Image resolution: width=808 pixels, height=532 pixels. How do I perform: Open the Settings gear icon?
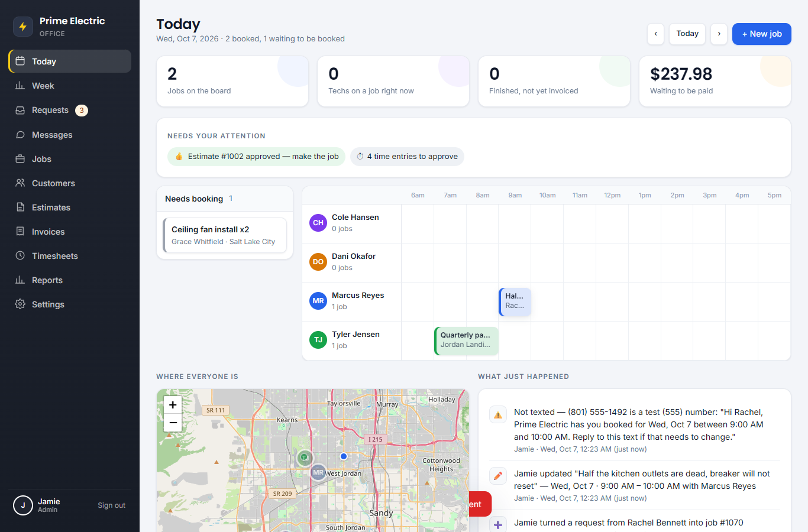[20, 304]
